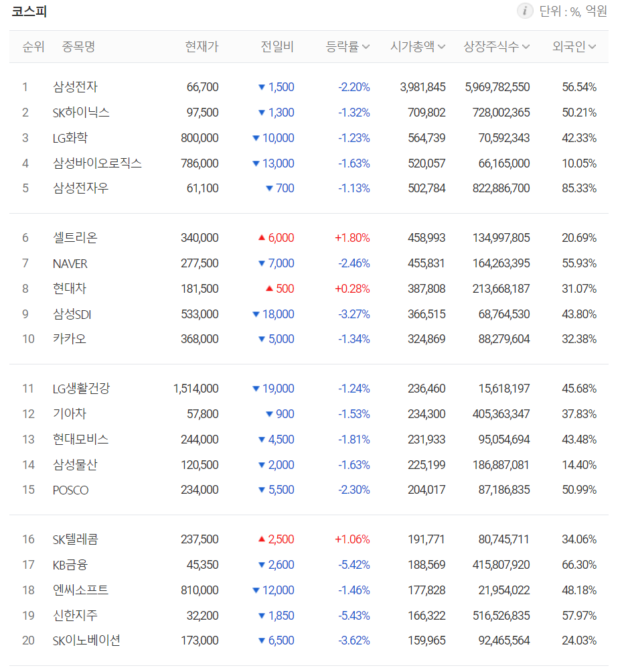Open NAVER stock link
The width and height of the screenshot is (626, 672).
pyautogui.click(x=70, y=263)
